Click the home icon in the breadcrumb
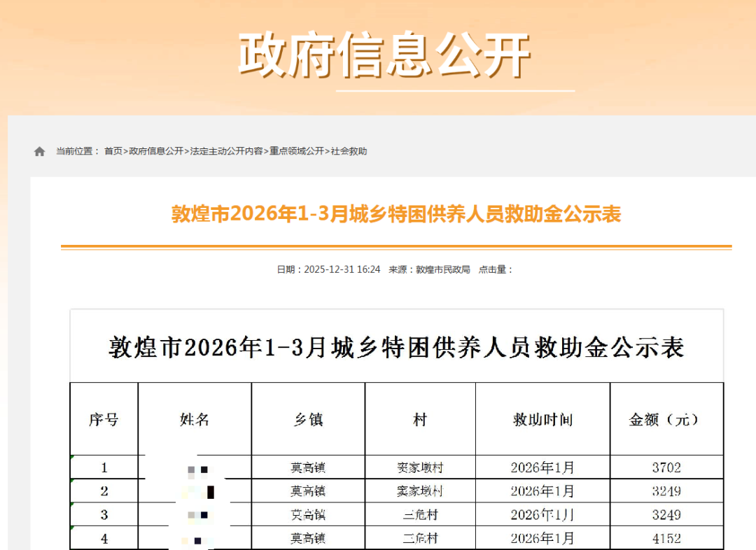Screen dimensions: 756x550 coord(39,151)
